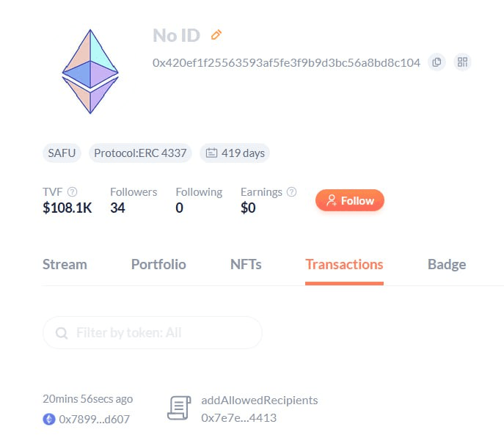
Task: Select the NFTs tab
Action: (x=246, y=265)
